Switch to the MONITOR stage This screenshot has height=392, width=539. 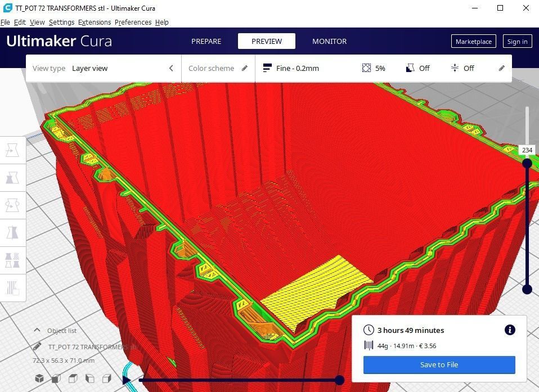[329, 41]
